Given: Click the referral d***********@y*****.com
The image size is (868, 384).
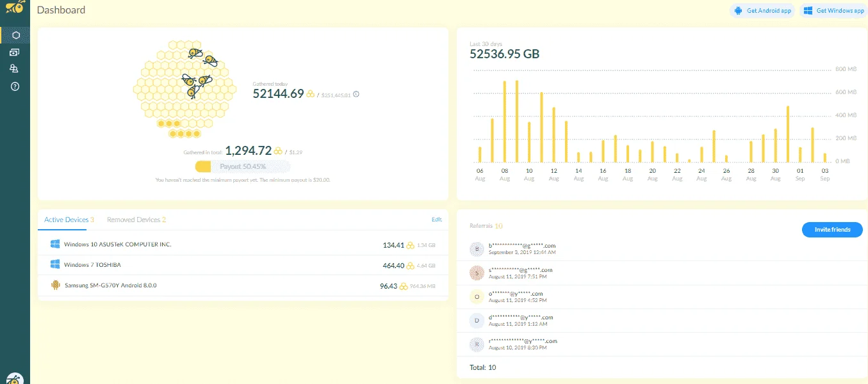Looking at the screenshot, I should 520,317.
